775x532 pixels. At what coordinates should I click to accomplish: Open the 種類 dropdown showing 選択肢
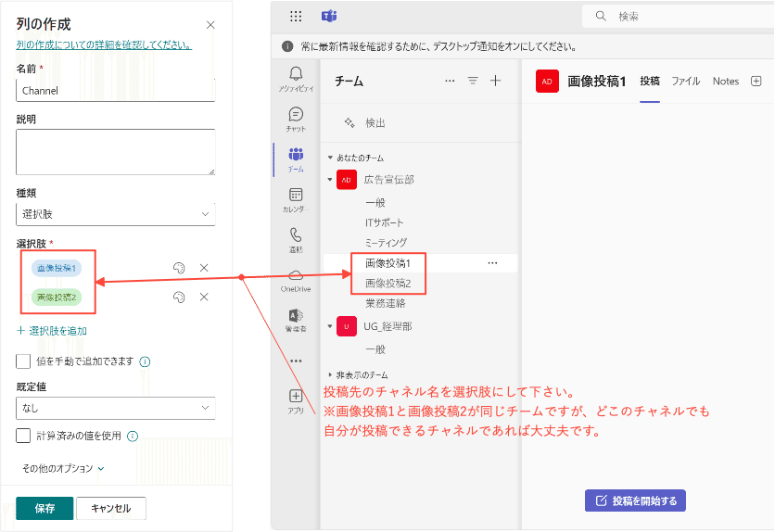pos(116,214)
